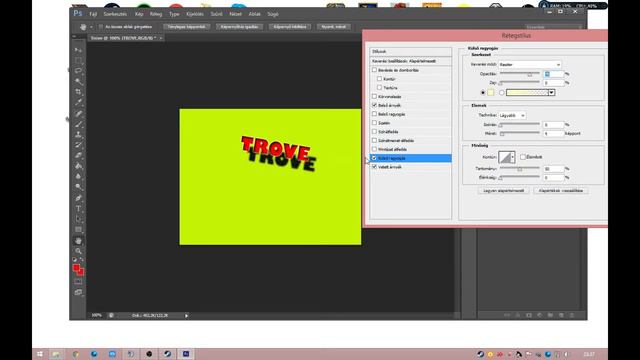
Task: Enable the Körvonal style checkbox
Action: click(x=374, y=97)
